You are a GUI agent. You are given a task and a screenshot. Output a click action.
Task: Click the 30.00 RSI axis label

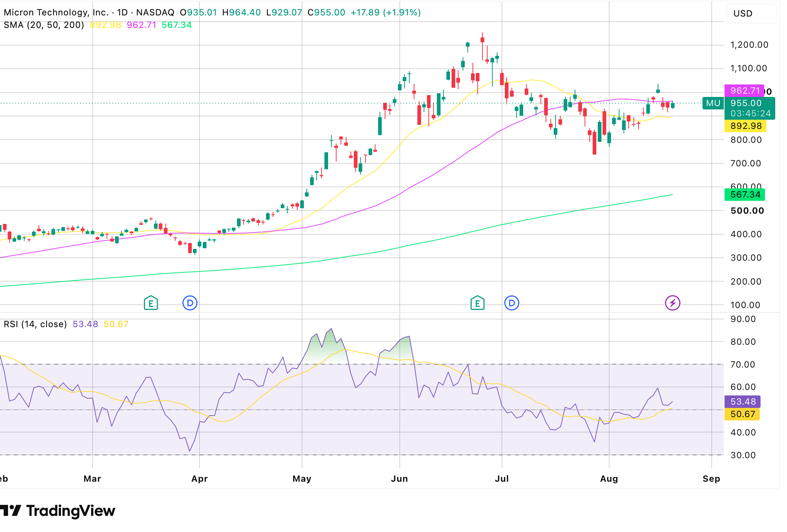click(743, 455)
